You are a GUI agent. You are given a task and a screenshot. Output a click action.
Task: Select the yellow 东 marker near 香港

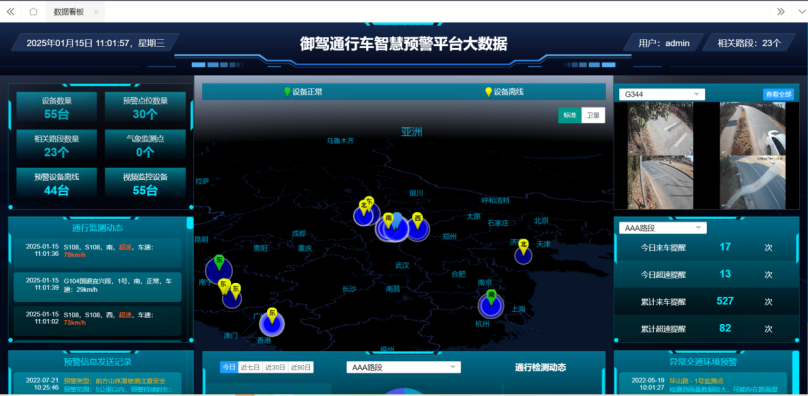[273, 315]
